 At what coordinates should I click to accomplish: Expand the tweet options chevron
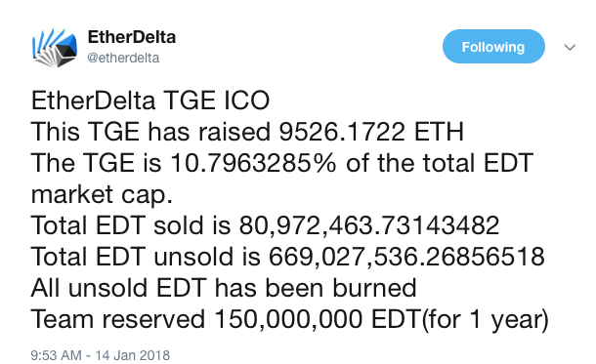coord(570,48)
